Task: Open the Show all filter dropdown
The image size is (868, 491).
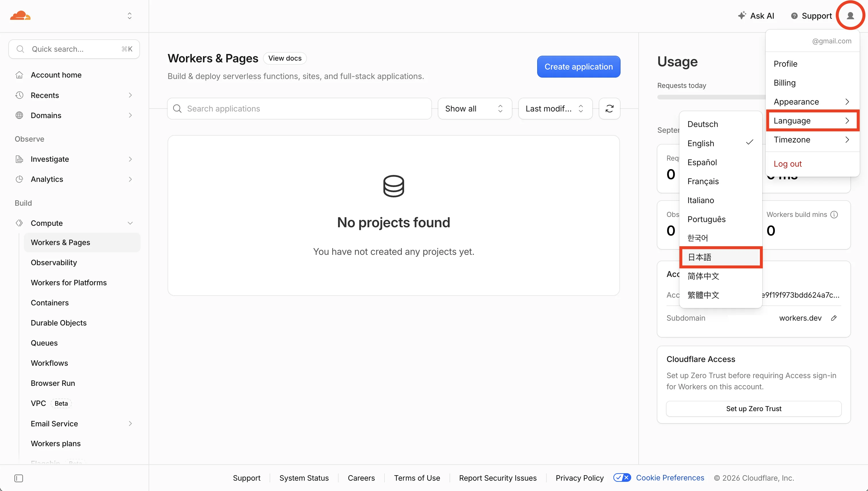Action: [475, 109]
